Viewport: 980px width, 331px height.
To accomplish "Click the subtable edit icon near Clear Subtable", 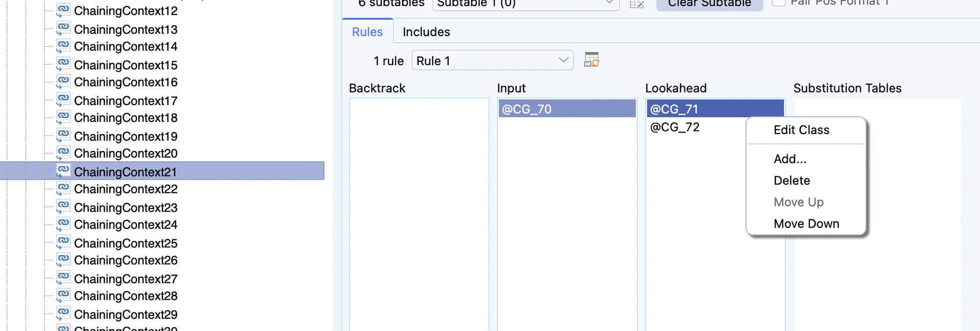I will click(636, 4).
